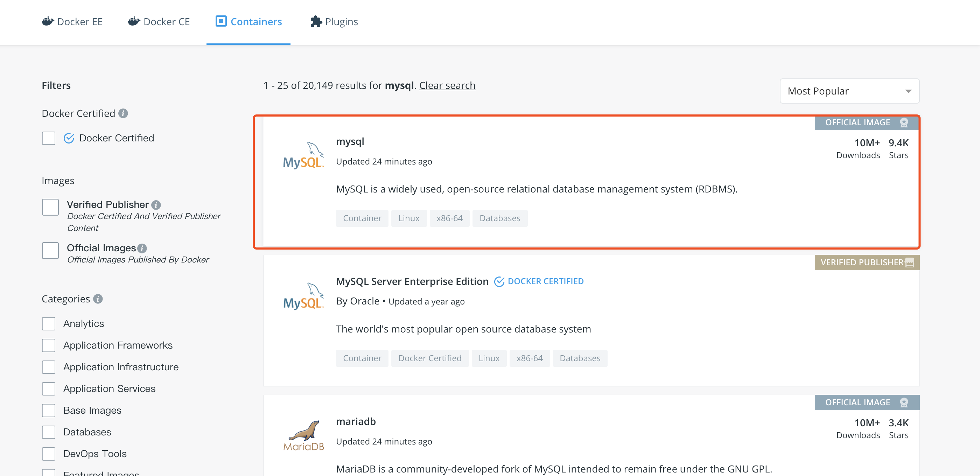Open MySQL Server Enterprise Edition title
This screenshot has width=980, height=476.
tap(412, 281)
